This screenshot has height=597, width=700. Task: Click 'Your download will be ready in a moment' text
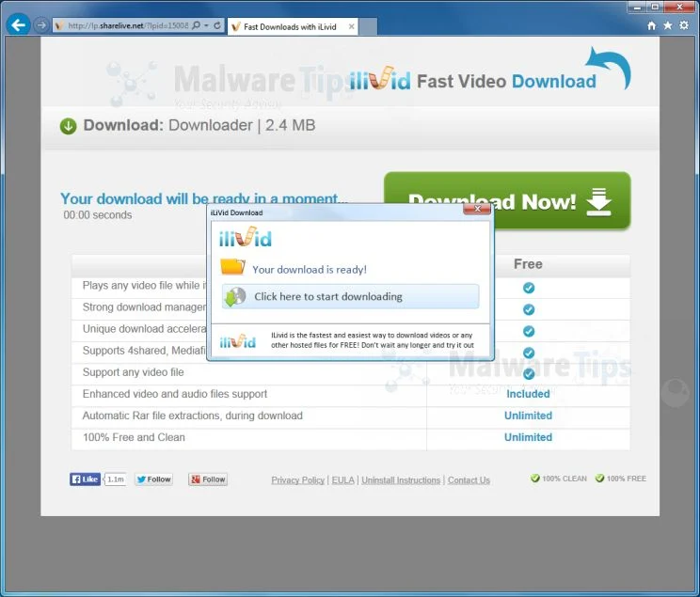204,198
